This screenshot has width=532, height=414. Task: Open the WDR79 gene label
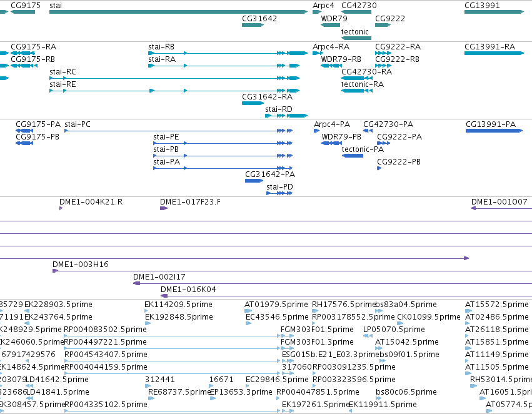(x=334, y=19)
